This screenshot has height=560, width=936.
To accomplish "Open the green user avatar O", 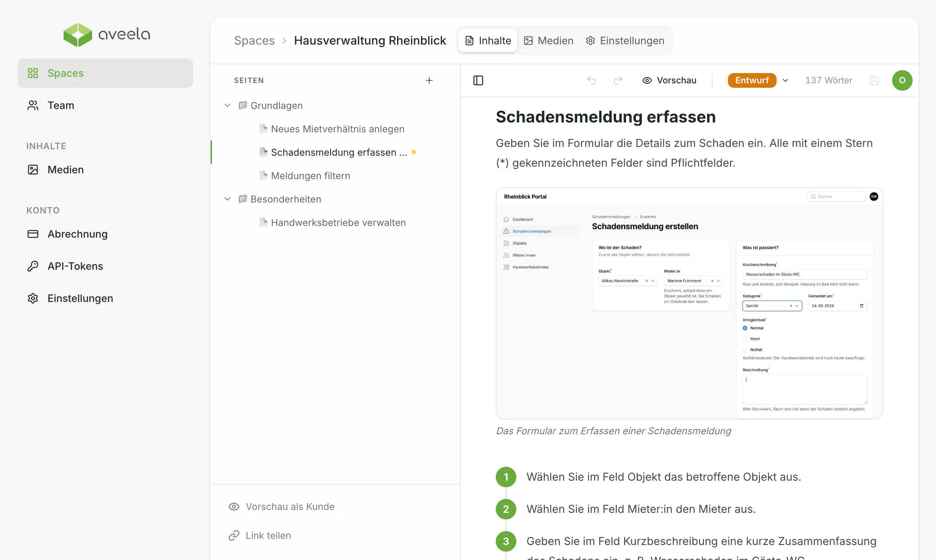I will click(902, 80).
